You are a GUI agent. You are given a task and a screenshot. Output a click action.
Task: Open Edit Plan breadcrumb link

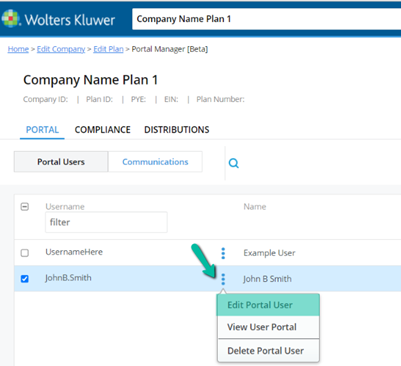pyautogui.click(x=108, y=49)
